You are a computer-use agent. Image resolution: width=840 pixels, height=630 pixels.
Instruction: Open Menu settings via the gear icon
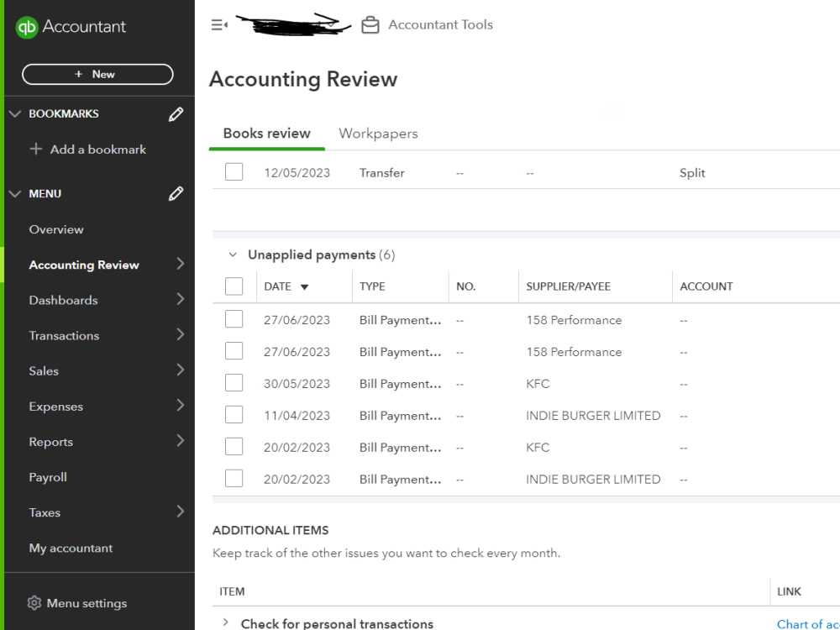point(34,602)
